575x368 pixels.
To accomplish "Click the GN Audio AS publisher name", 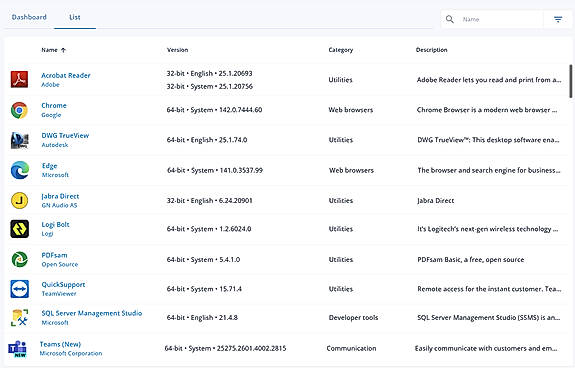I will [x=59, y=206].
